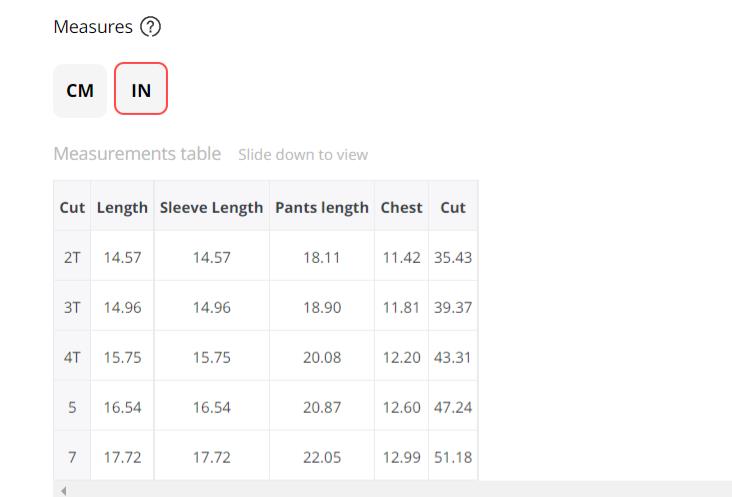Image resolution: width=732 pixels, height=497 pixels.
Task: Click the scrollbar left arrow below the table
Action: (x=64, y=491)
